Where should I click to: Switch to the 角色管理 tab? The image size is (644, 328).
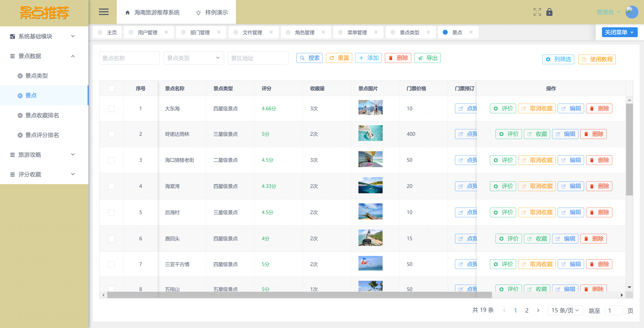(304, 32)
